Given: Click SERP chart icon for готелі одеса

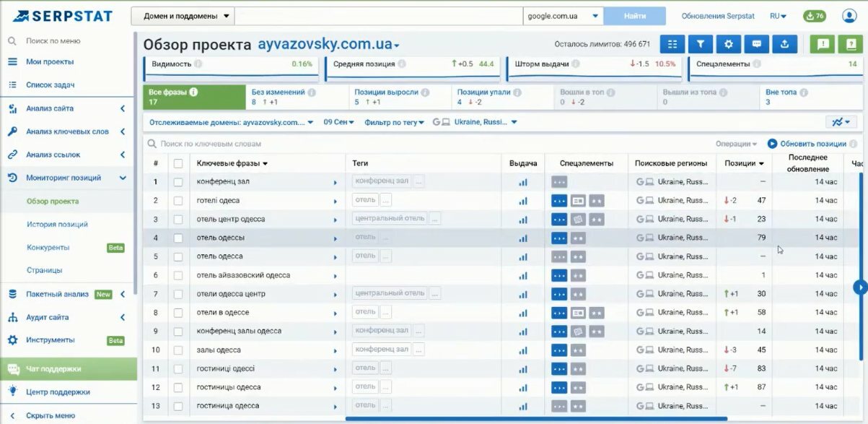Looking at the screenshot, I should tap(523, 201).
